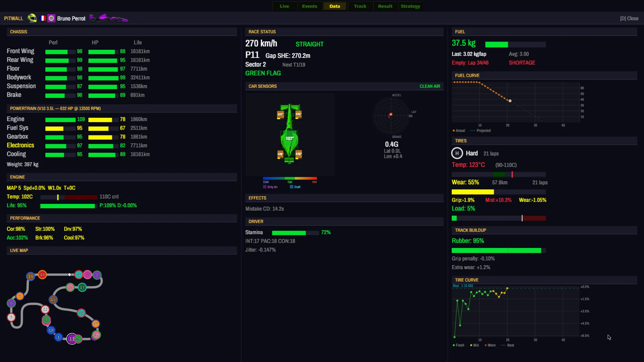Select corner marker 4 on live map
The height and width of the screenshot is (362, 644).
point(79,275)
